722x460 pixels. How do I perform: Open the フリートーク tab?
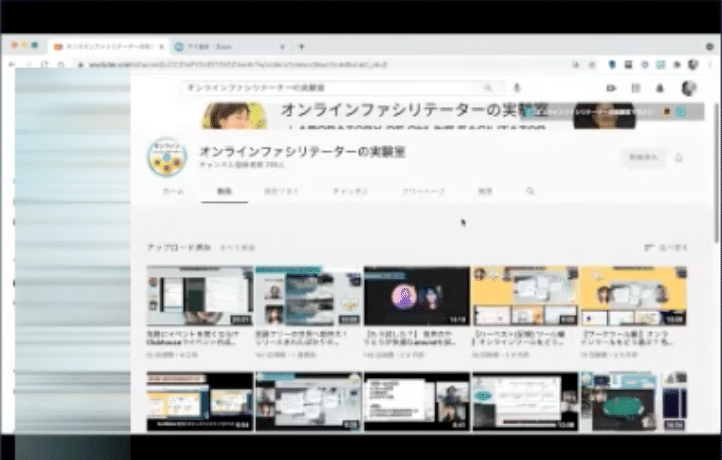tap(423, 191)
